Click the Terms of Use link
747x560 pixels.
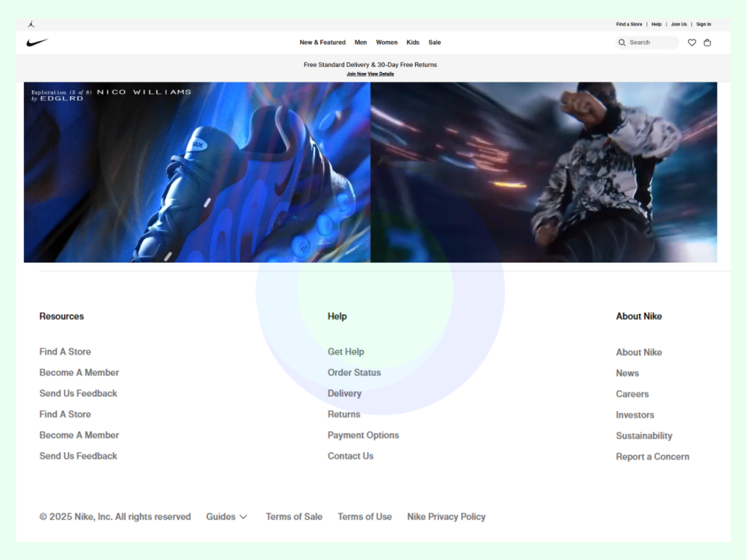click(365, 517)
